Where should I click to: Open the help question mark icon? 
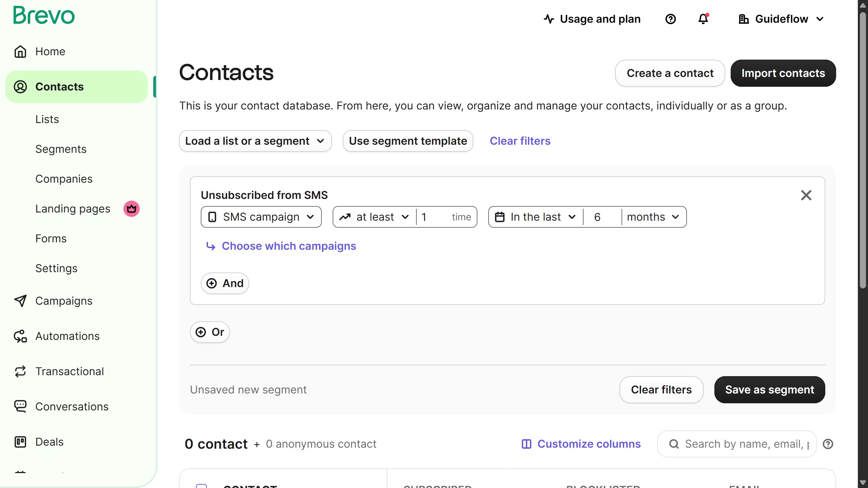[670, 19]
